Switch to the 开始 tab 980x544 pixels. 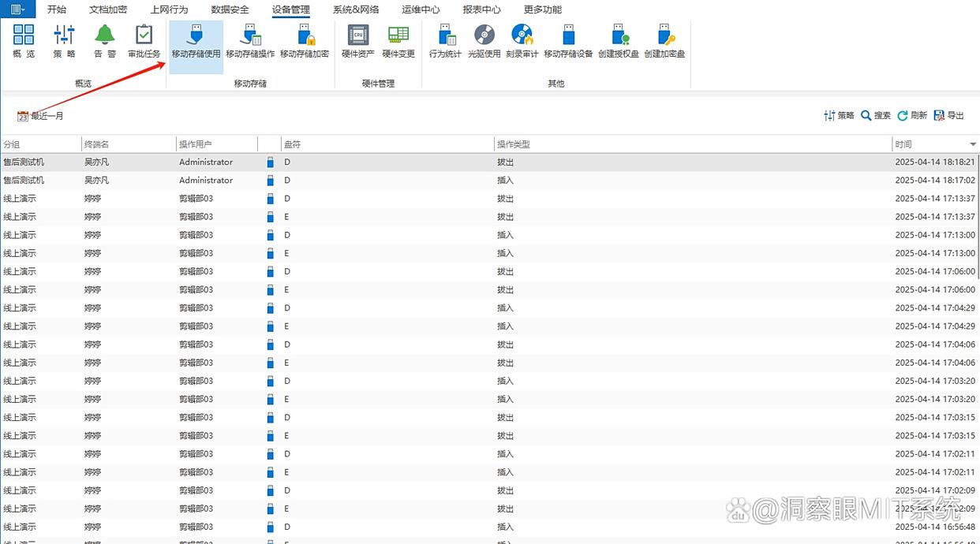tap(57, 9)
